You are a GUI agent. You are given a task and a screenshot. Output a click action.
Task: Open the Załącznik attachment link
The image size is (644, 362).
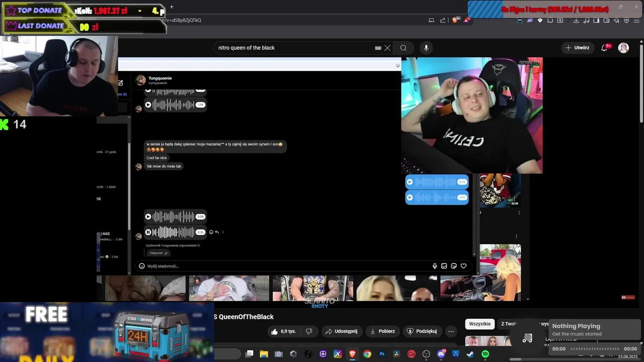(x=158, y=253)
